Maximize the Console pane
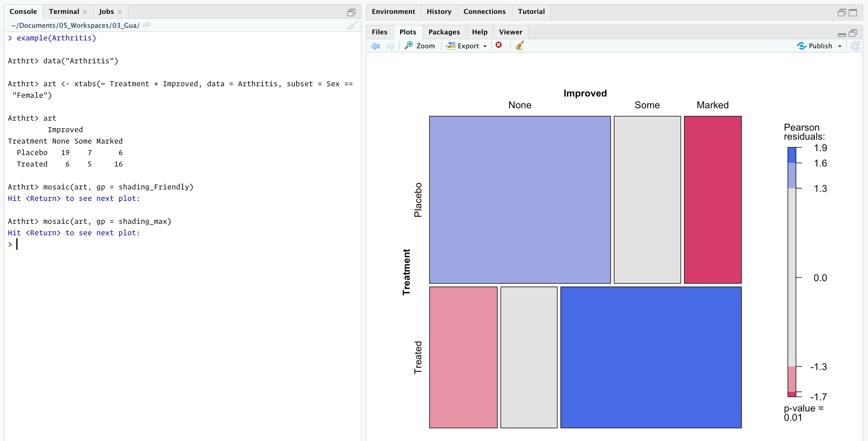Image resolution: width=868 pixels, height=441 pixels. pyautogui.click(x=351, y=12)
